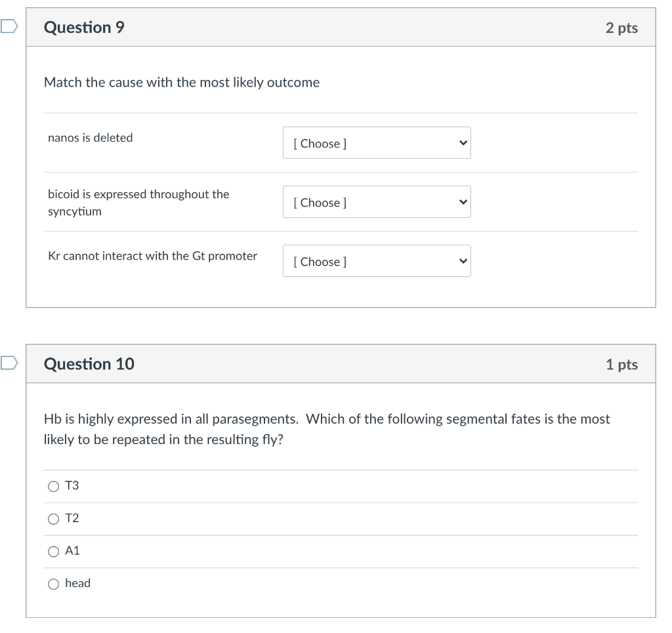This screenshot has height=633, width=672.
Task: Flag Question 10 with the flag icon
Action: pyautogui.click(x=8, y=363)
